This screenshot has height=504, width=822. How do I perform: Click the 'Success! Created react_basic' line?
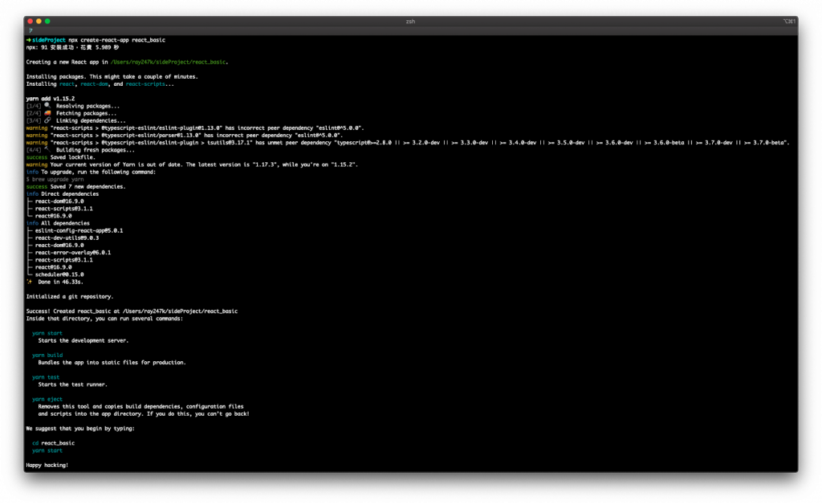click(x=132, y=311)
